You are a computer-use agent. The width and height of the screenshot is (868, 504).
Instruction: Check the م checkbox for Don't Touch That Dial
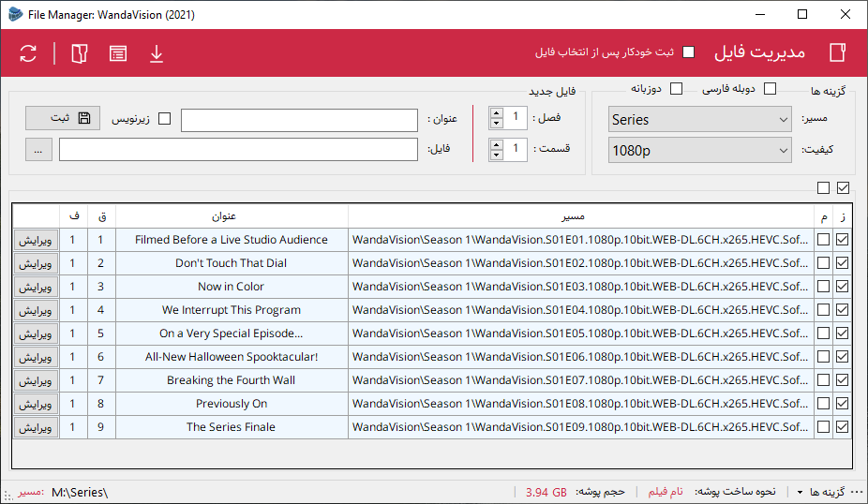824,263
